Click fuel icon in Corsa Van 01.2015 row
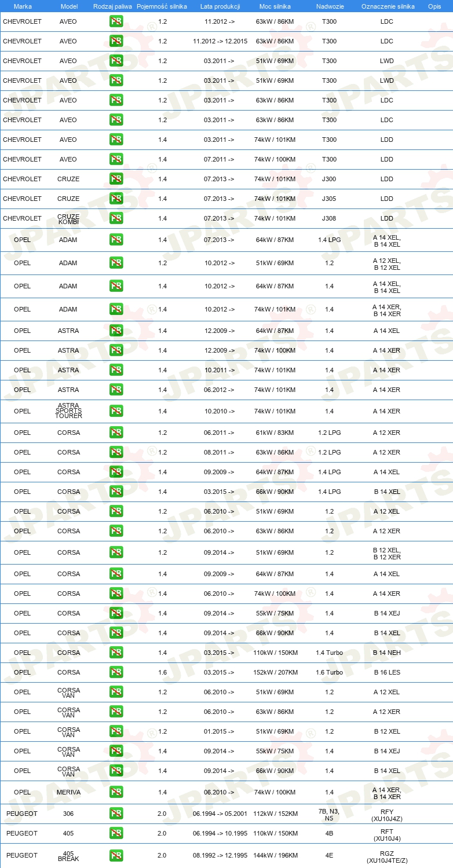 click(x=116, y=731)
